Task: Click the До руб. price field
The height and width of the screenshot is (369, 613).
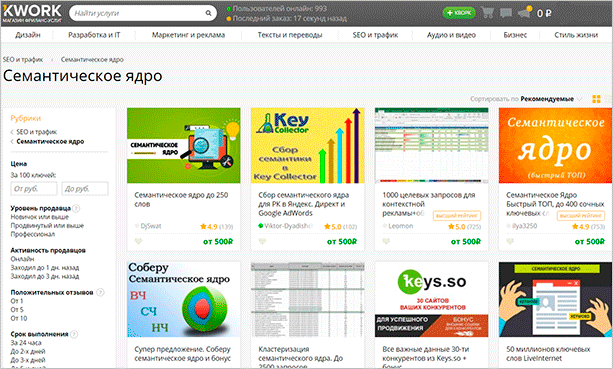Action: click(x=85, y=189)
